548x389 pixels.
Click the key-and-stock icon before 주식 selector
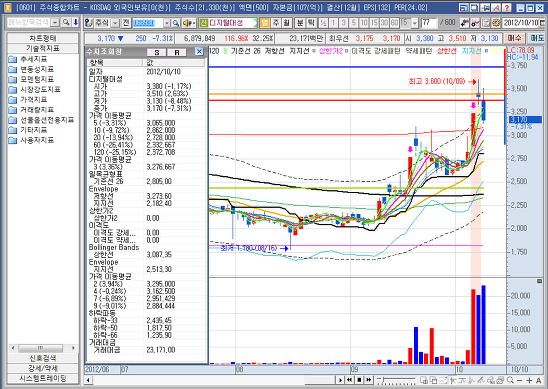(x=89, y=23)
